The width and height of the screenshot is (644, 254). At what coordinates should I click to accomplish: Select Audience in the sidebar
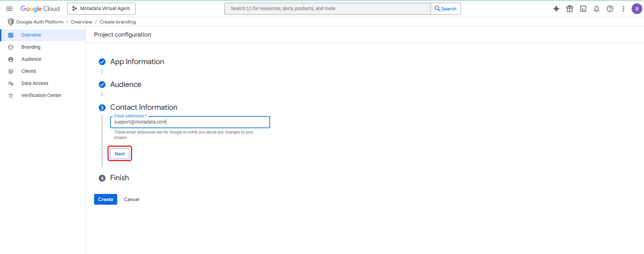click(x=43, y=59)
